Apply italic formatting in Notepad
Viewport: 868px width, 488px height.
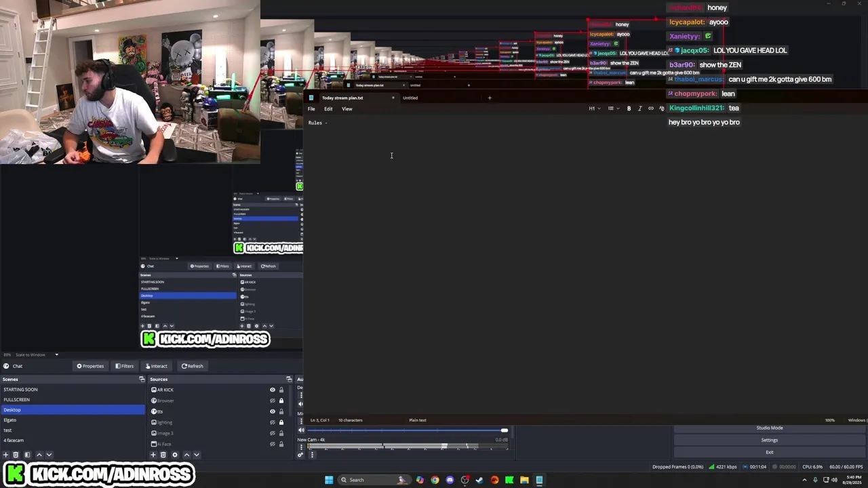(639, 108)
